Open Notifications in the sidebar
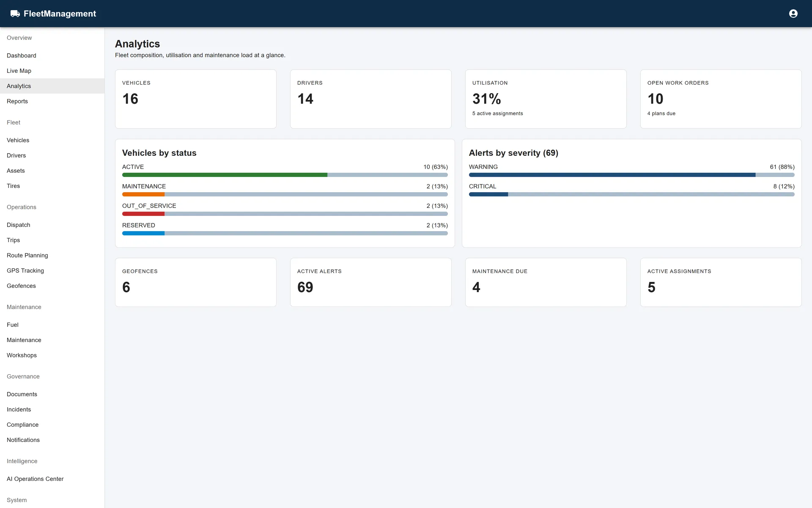The width and height of the screenshot is (812, 508). 52,440
